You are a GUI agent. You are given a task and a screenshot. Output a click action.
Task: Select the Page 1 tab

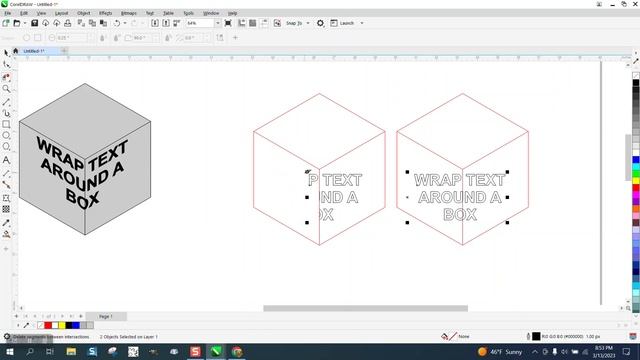[x=106, y=316]
